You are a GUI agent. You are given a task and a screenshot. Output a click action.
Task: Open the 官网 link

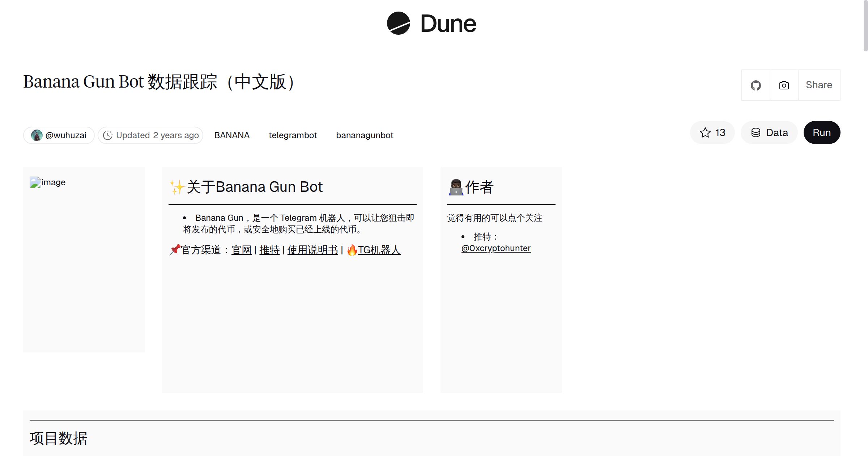[241, 249]
